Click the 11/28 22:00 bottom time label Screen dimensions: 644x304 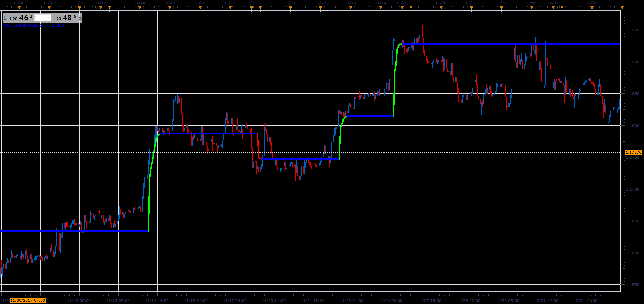469,301
